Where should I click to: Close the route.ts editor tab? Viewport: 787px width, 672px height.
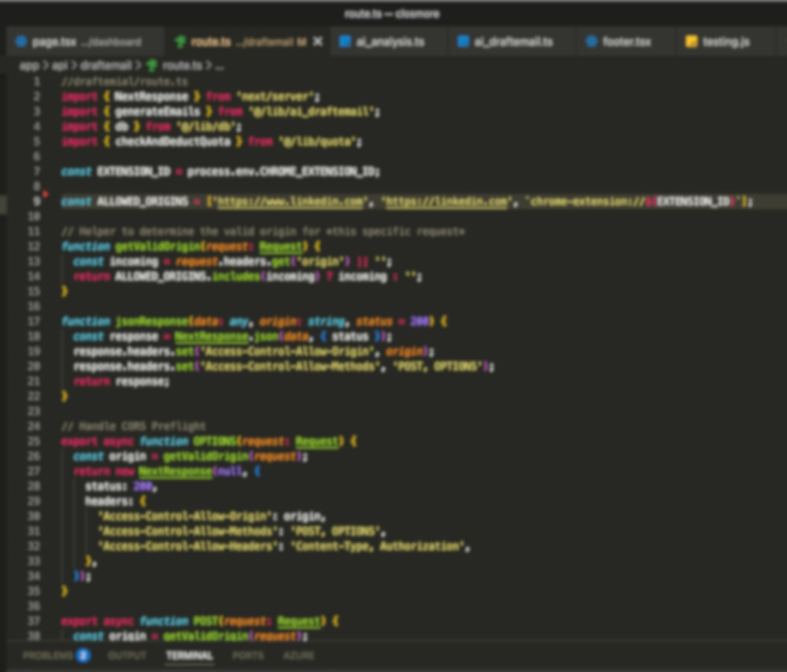[x=318, y=42]
